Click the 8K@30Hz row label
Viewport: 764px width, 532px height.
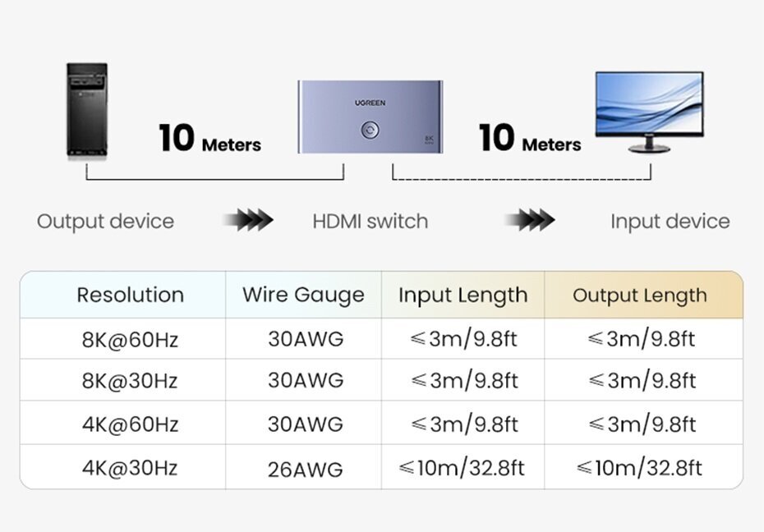click(x=130, y=381)
